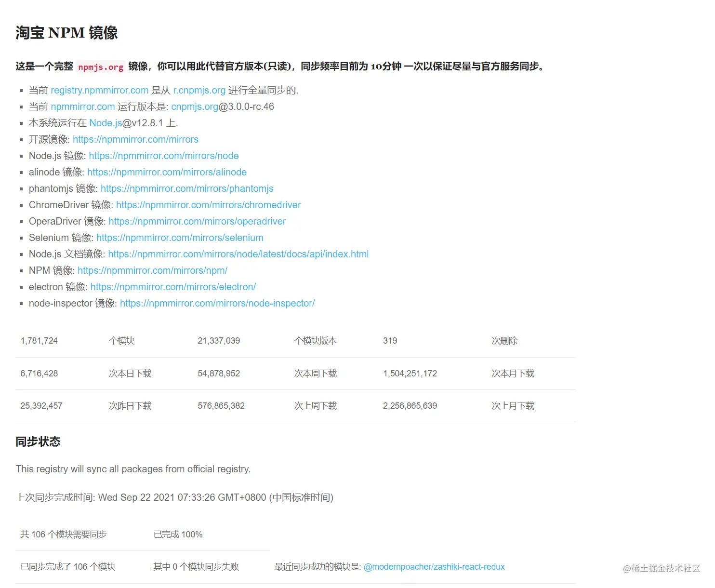The image size is (715, 588).
Task: Open the mirrors/node link
Action: pyautogui.click(x=164, y=156)
